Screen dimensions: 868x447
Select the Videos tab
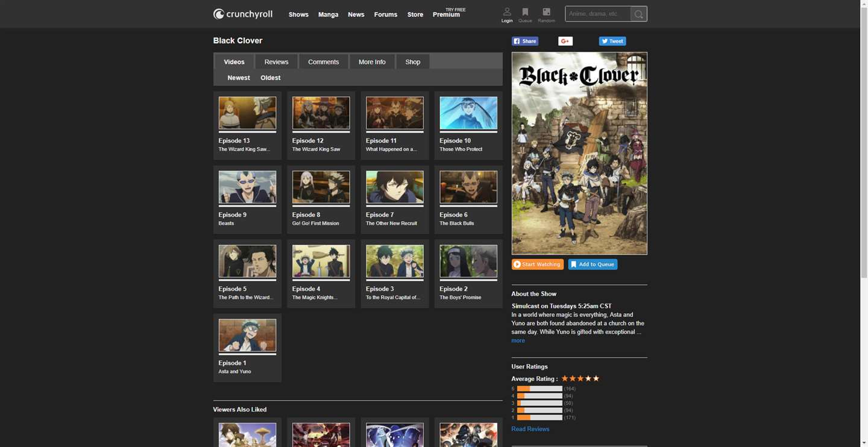tap(234, 61)
